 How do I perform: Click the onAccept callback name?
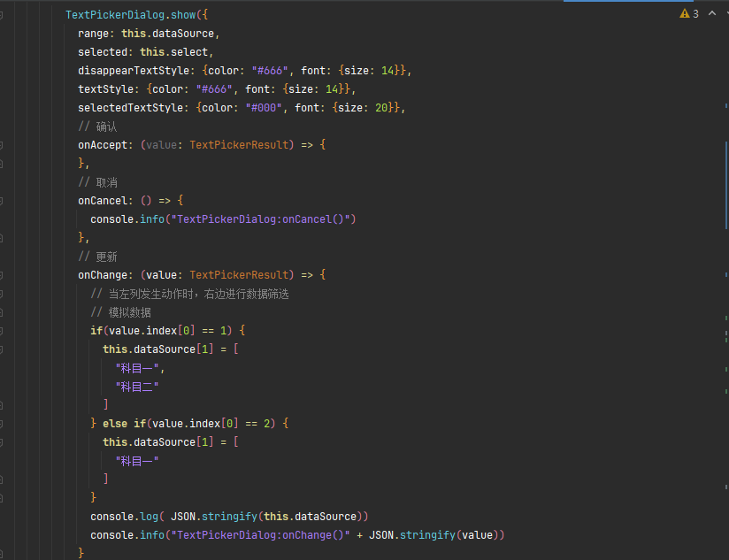point(103,145)
